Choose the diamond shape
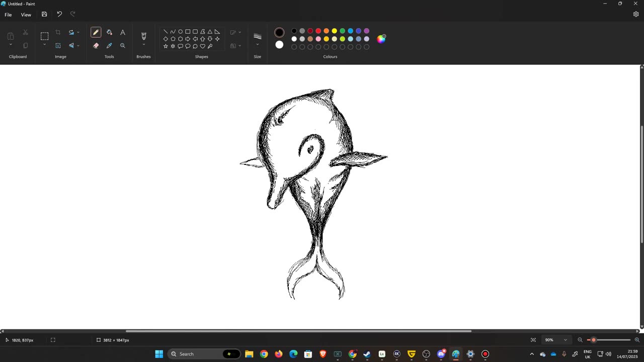 click(166, 39)
